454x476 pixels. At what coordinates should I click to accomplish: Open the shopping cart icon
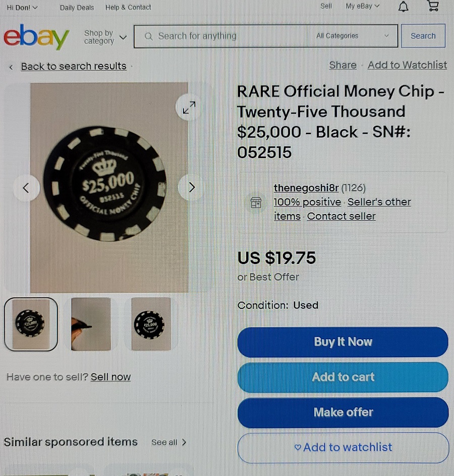pyautogui.click(x=433, y=6)
